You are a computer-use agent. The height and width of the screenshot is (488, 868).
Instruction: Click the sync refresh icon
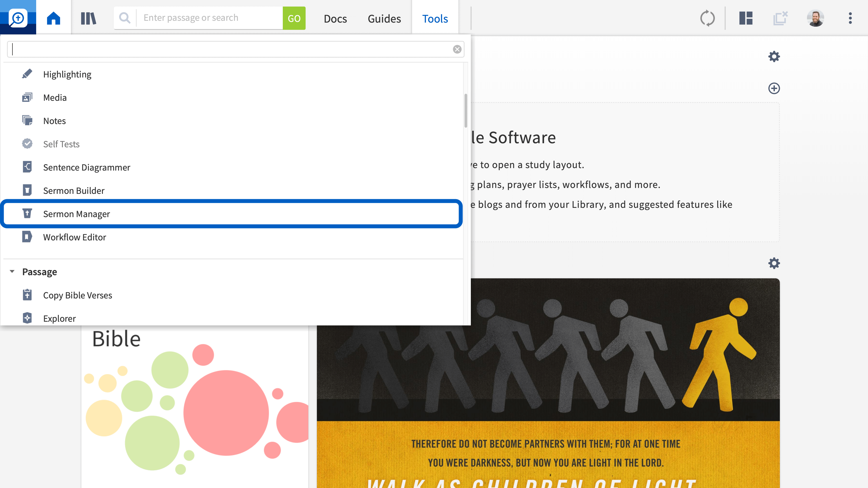pyautogui.click(x=707, y=18)
